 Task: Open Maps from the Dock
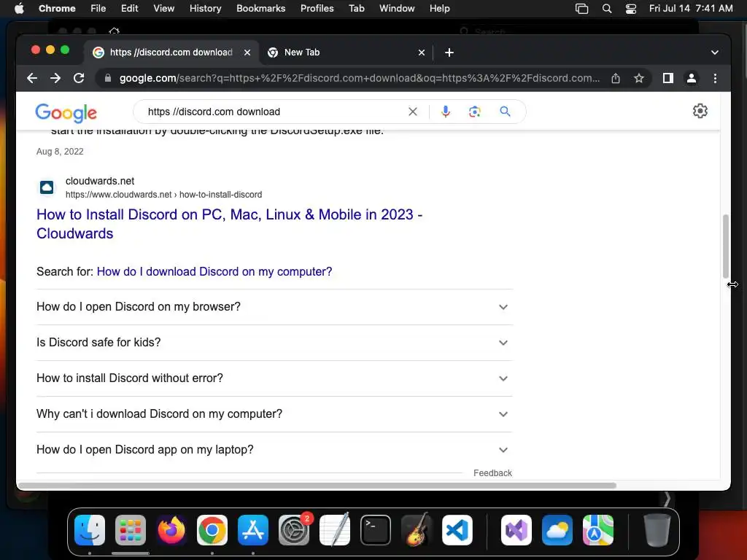(x=598, y=530)
